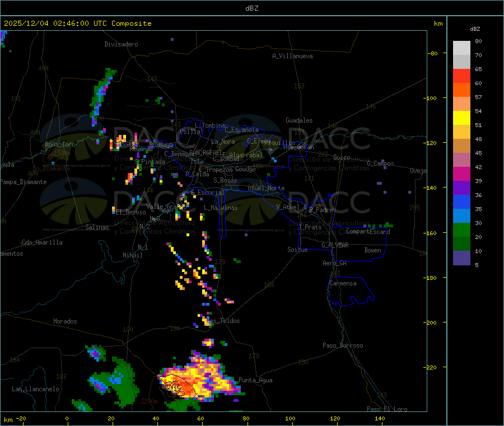The image size is (504, 426).
Task: Click the A_Villanueva label on map
Action: pos(292,56)
